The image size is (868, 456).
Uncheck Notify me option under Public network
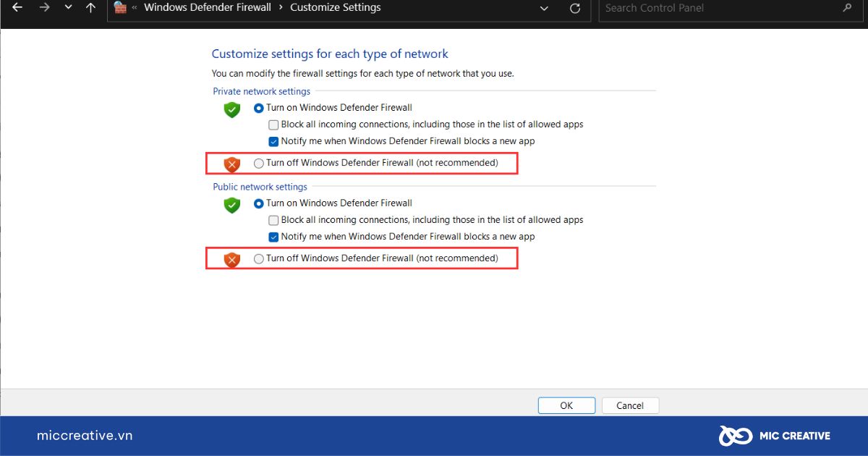tap(273, 237)
